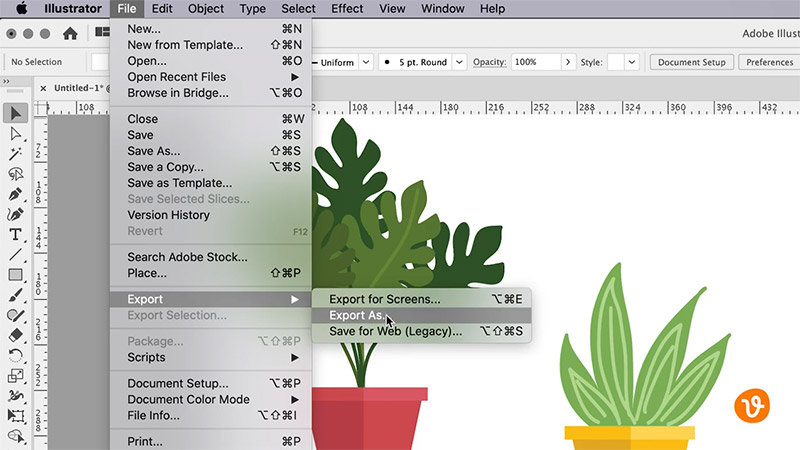Click the Style color swatch

click(x=616, y=62)
